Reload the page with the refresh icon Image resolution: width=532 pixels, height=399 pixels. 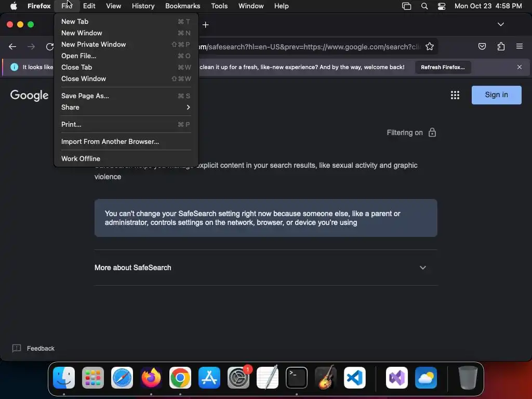(x=49, y=46)
